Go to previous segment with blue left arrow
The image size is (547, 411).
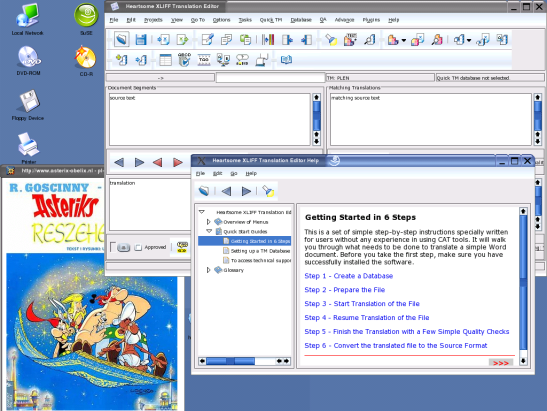click(119, 162)
